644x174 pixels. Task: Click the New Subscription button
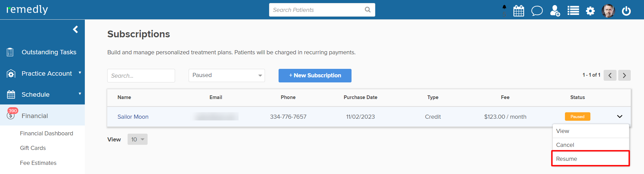coord(315,76)
